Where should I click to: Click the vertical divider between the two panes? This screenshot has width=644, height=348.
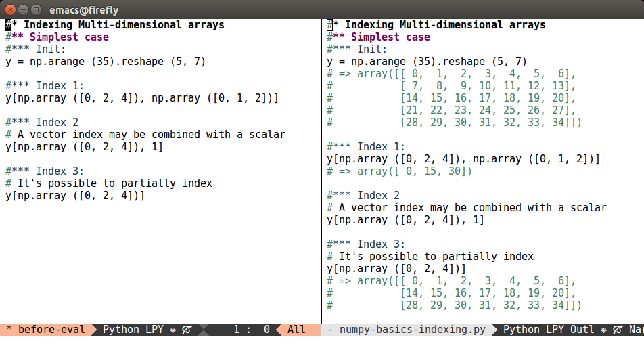[x=321, y=169]
